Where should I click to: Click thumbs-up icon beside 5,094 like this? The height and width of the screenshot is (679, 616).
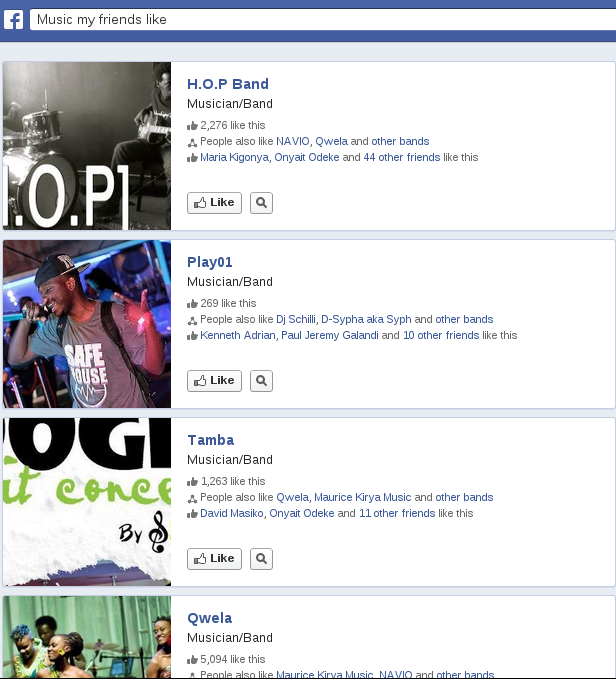[x=192, y=660]
